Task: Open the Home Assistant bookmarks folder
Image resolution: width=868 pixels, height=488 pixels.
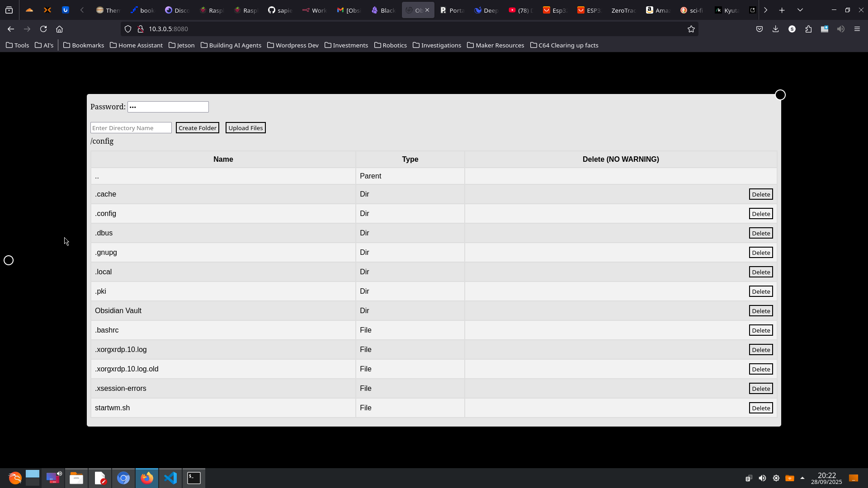Action: coord(136,45)
